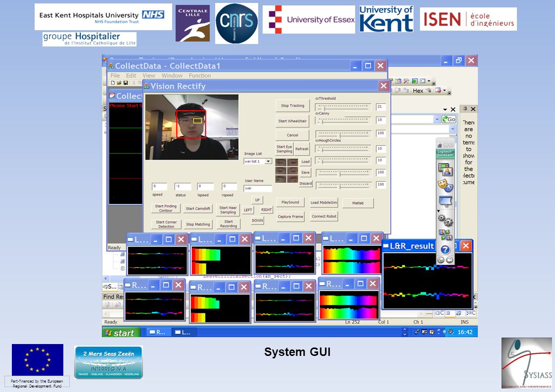555x392 pixels.
Task: Click the Load button beside eye samples
Action: pos(306,162)
